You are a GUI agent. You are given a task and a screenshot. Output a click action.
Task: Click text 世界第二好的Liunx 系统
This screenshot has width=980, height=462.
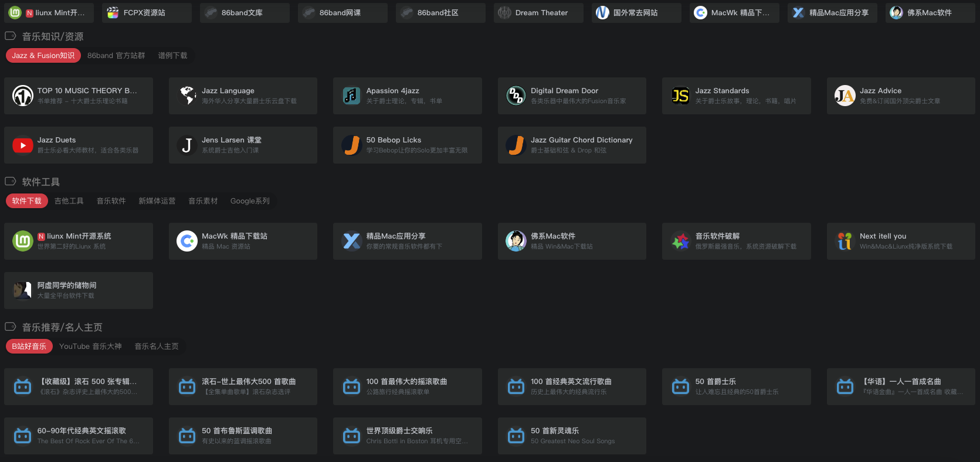[72, 247]
